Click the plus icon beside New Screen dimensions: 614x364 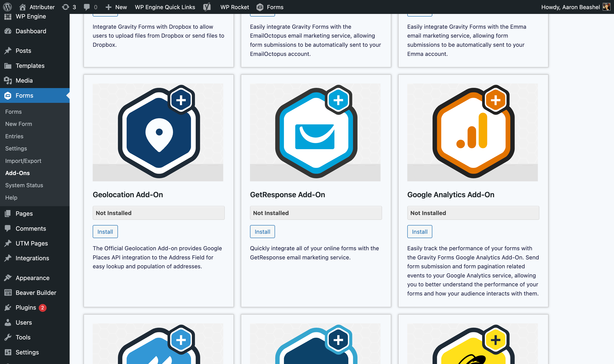point(109,7)
